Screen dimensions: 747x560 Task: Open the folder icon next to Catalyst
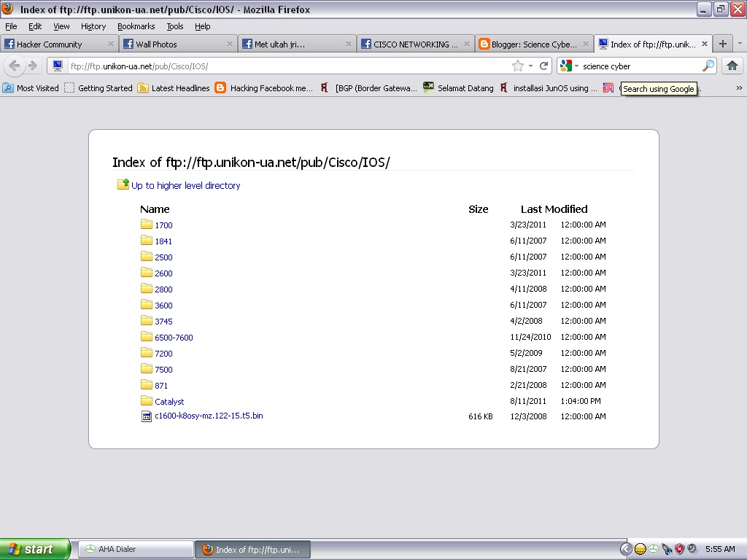coord(147,400)
